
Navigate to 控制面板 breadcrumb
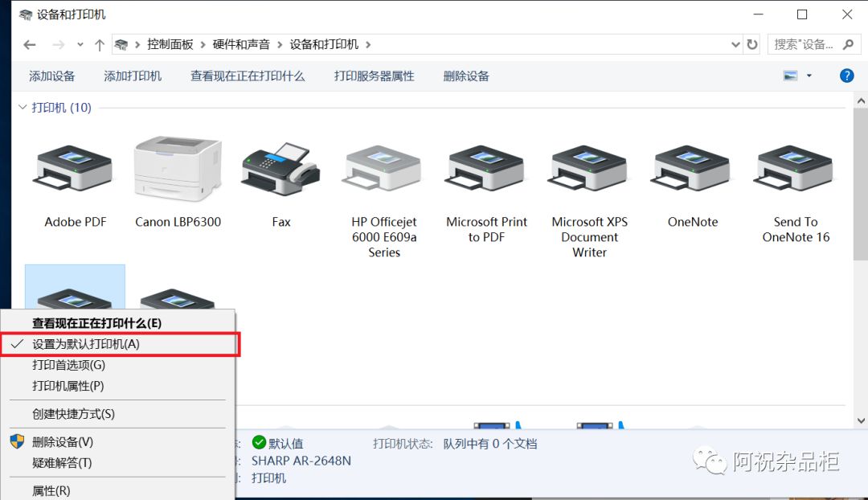click(x=170, y=44)
